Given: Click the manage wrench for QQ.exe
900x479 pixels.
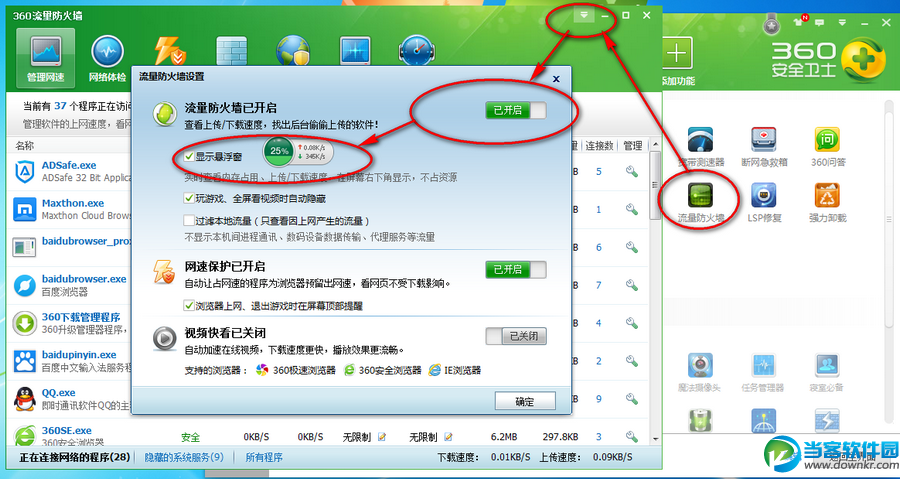Looking at the screenshot, I should tap(632, 399).
